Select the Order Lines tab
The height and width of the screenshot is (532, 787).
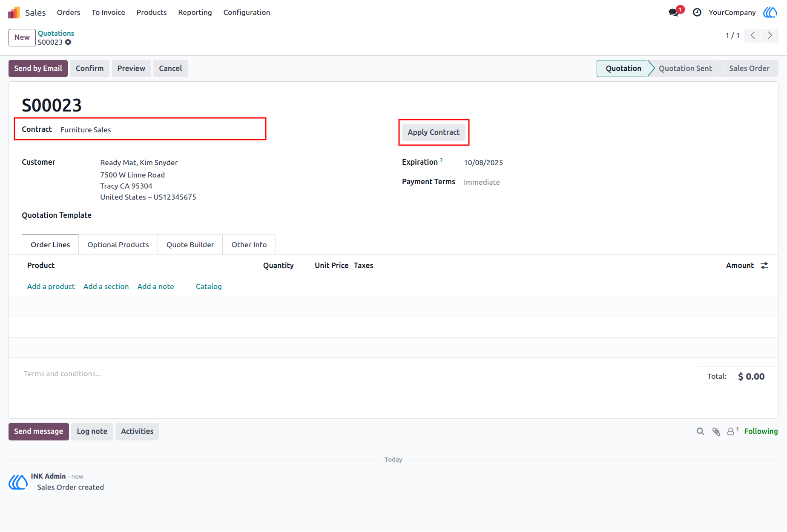pyautogui.click(x=50, y=245)
